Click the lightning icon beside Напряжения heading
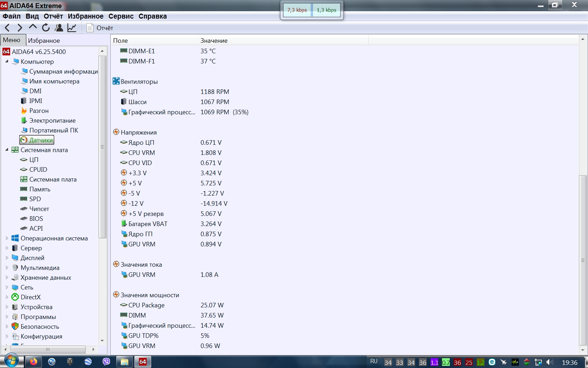The width and height of the screenshot is (588, 368). pos(116,132)
